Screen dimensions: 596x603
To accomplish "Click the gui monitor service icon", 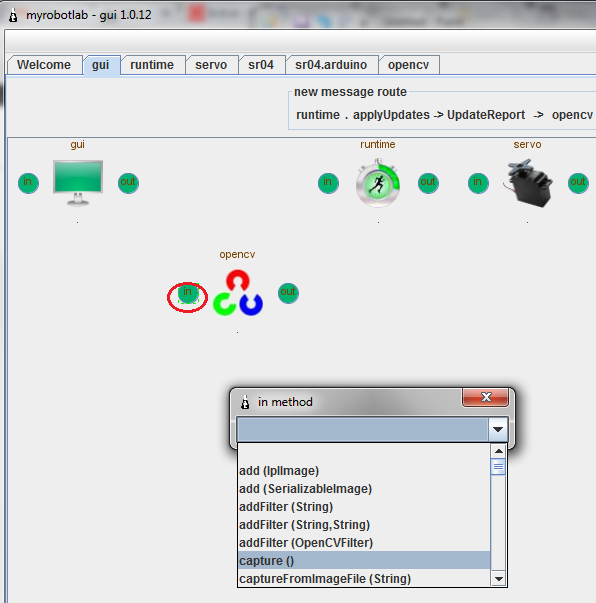I will point(78,183).
